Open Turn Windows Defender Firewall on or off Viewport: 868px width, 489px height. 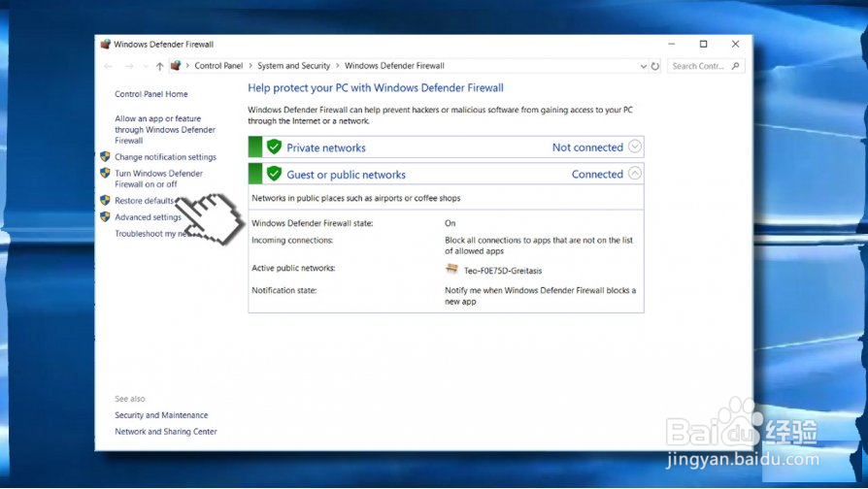159,179
